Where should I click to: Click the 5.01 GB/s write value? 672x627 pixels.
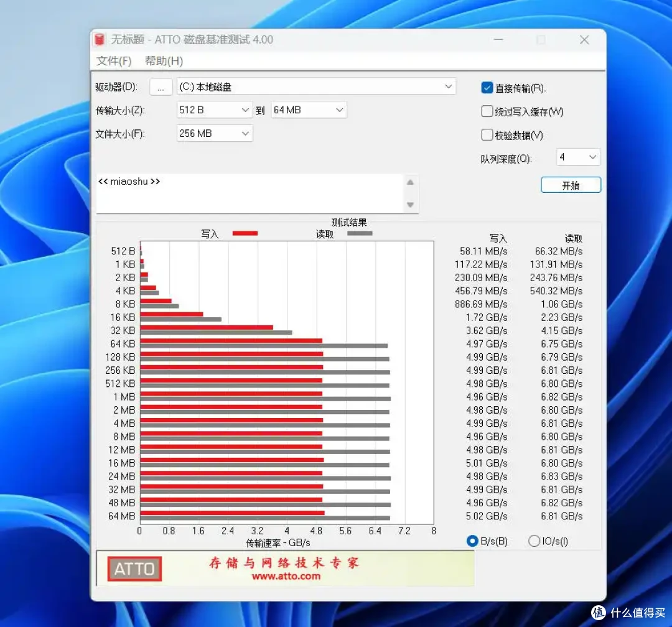(487, 463)
